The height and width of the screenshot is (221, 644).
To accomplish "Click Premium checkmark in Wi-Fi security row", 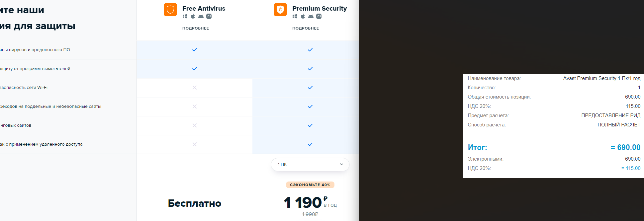I will pos(310,88).
